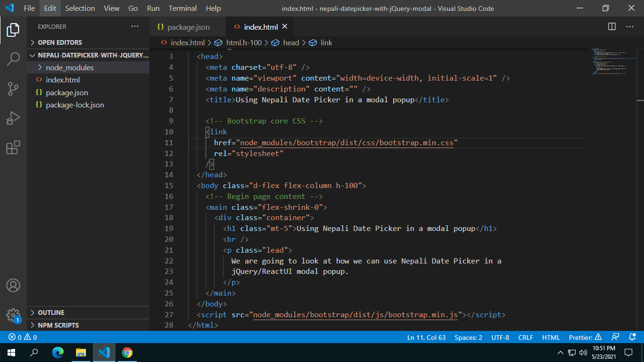The width and height of the screenshot is (644, 362).
Task: Collapse the NEPALI-DATEPICKER-WITH-JQUERY project folder
Action: [x=88, y=55]
